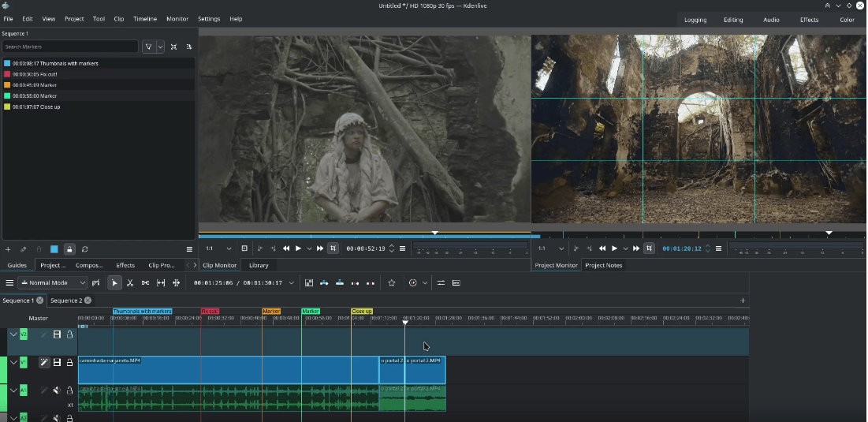Screen dimensions: 868x422
Task: Switch to the Color workspace
Action: pos(847,20)
